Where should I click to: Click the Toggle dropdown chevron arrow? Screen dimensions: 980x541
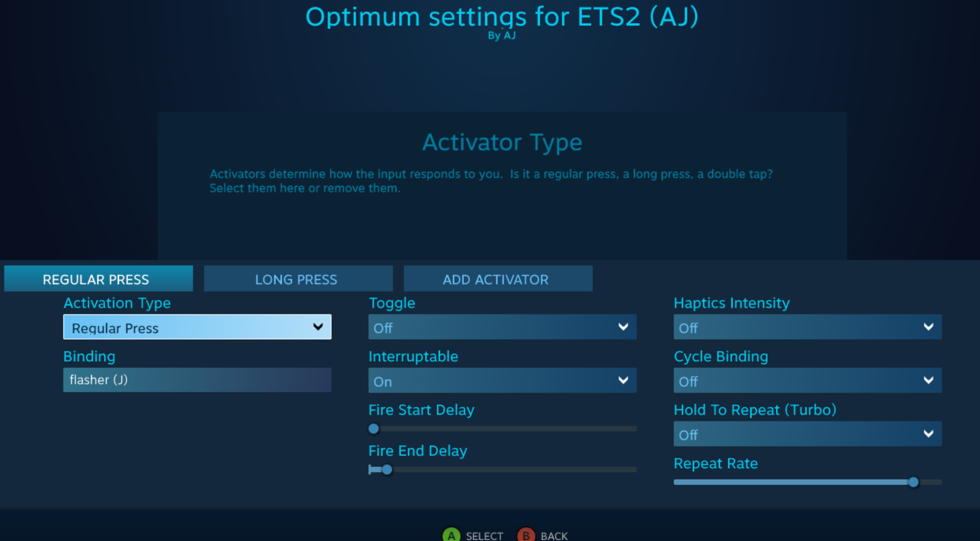(x=623, y=326)
